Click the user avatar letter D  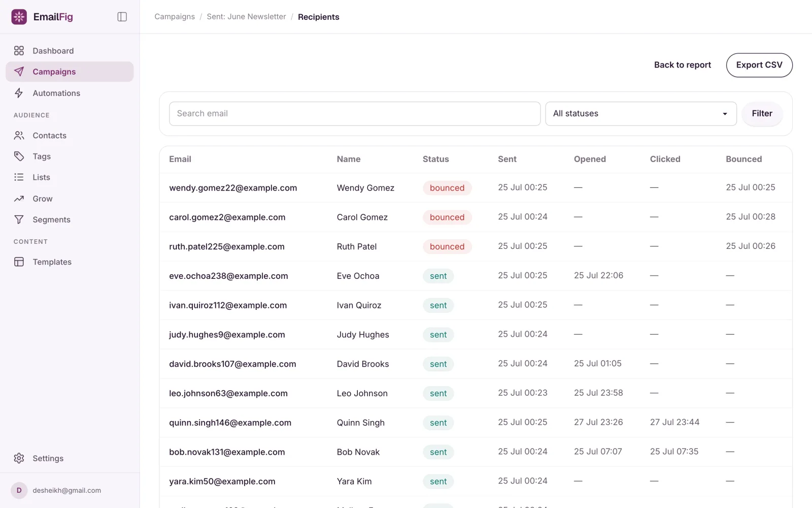coord(19,490)
